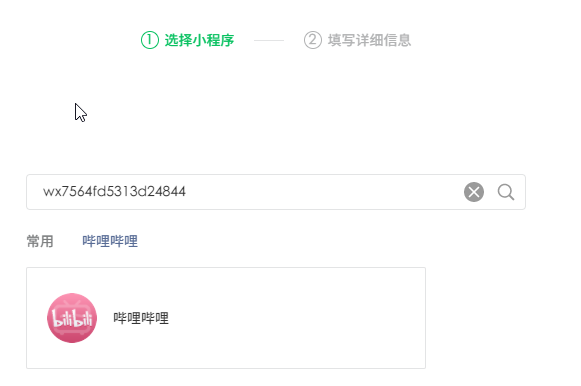Click empty space inside the search field
581x386 pixels.
[322, 192]
